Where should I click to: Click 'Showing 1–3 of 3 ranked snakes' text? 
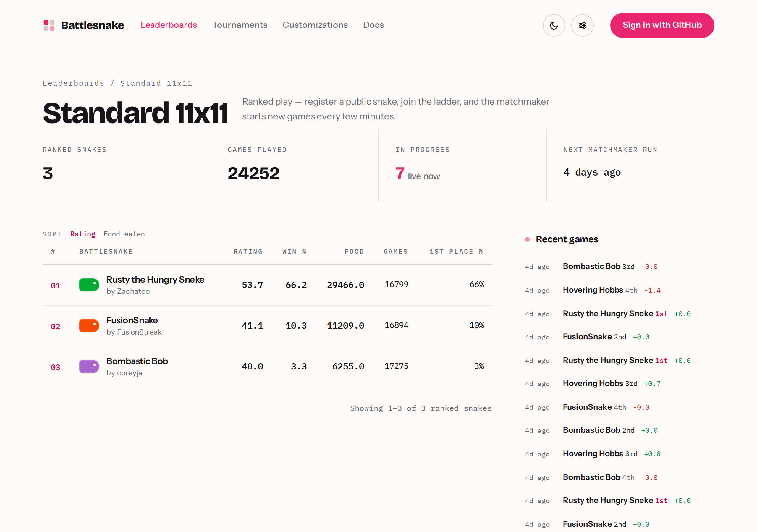tap(421, 408)
